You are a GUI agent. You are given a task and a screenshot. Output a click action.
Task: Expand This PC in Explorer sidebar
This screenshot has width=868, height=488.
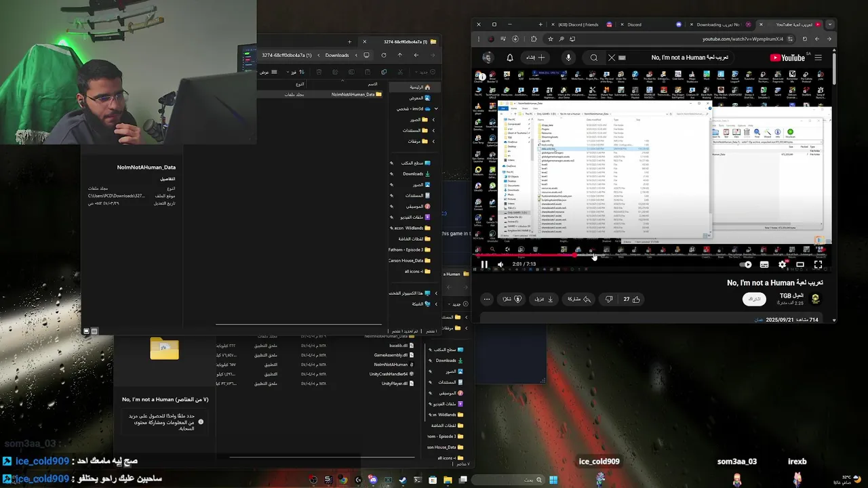436,293
